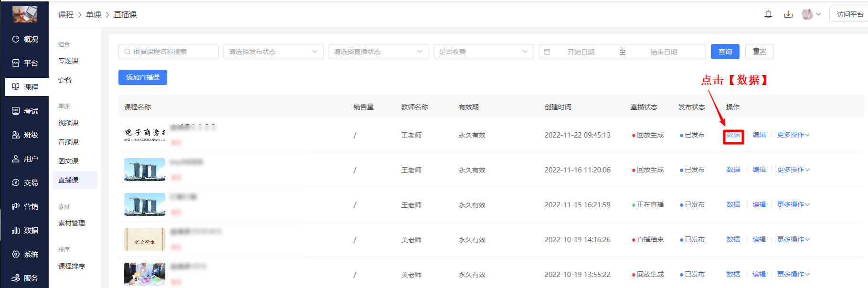868x288 pixels.
Task: Click 编辑 for the 2022-11-22 course
Action: coord(759,135)
